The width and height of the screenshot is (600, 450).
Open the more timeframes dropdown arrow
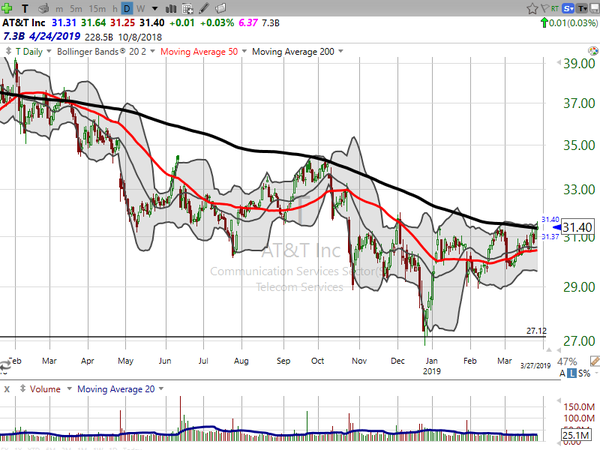155,8
